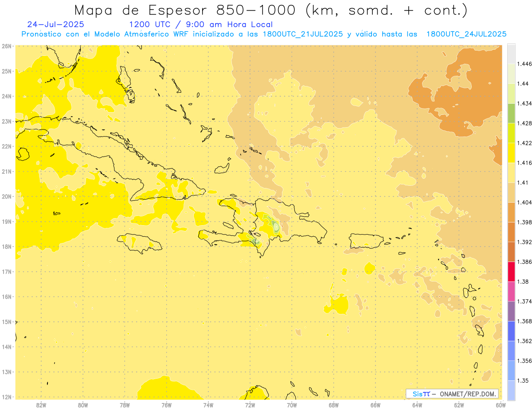Click the 62W longitude label
This screenshot has height=411, width=532.
(459, 405)
